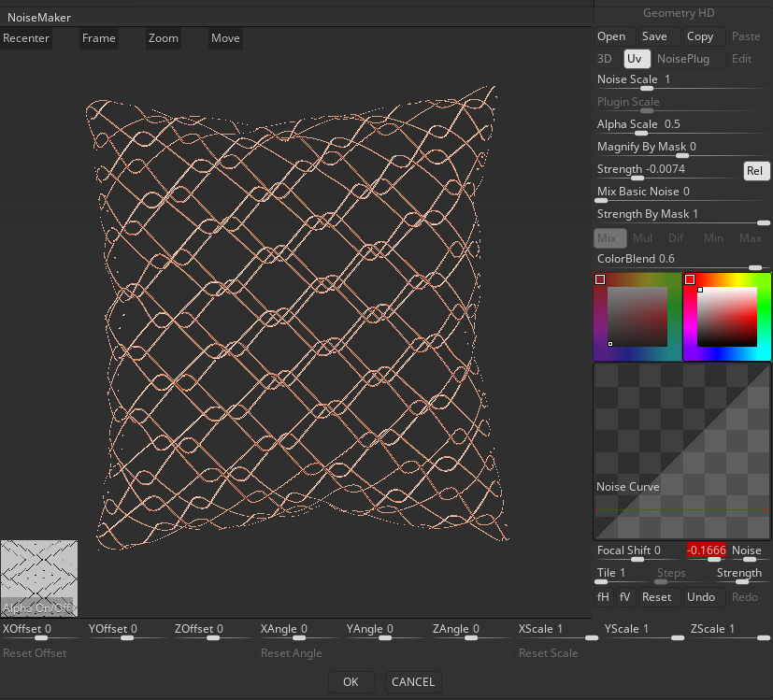Click the red -0.1666 value field
The width and height of the screenshot is (773, 700).
pos(707,550)
